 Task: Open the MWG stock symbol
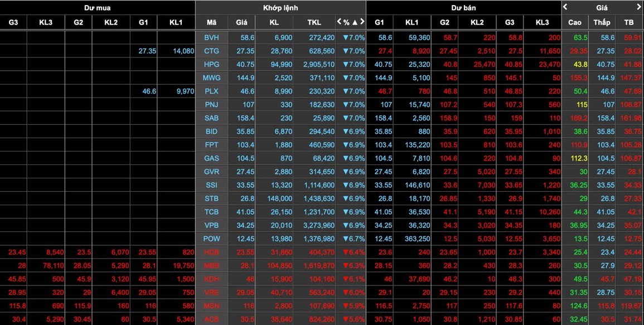click(211, 77)
